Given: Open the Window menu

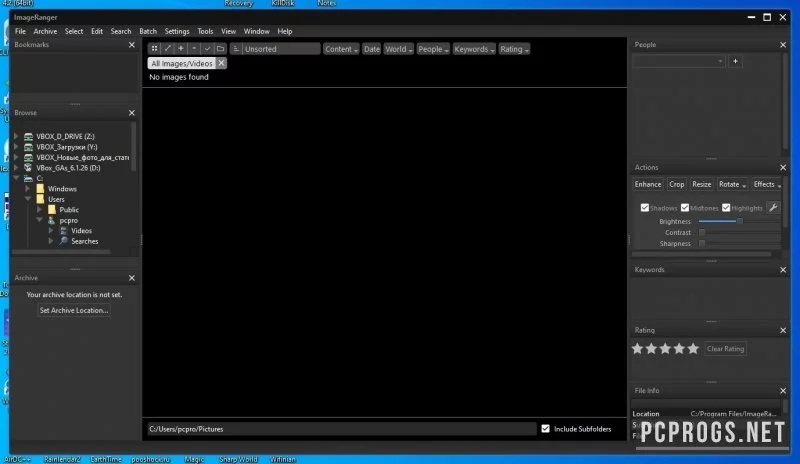Looking at the screenshot, I should pyautogui.click(x=257, y=32).
